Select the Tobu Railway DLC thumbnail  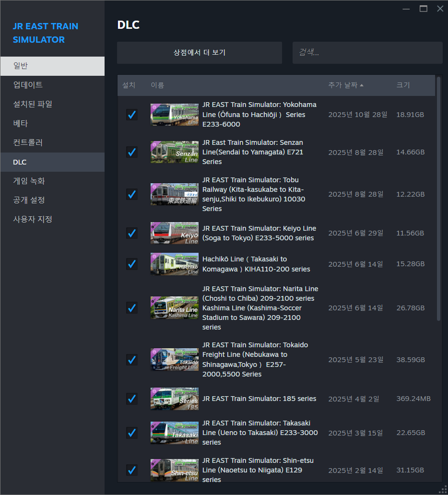174,194
